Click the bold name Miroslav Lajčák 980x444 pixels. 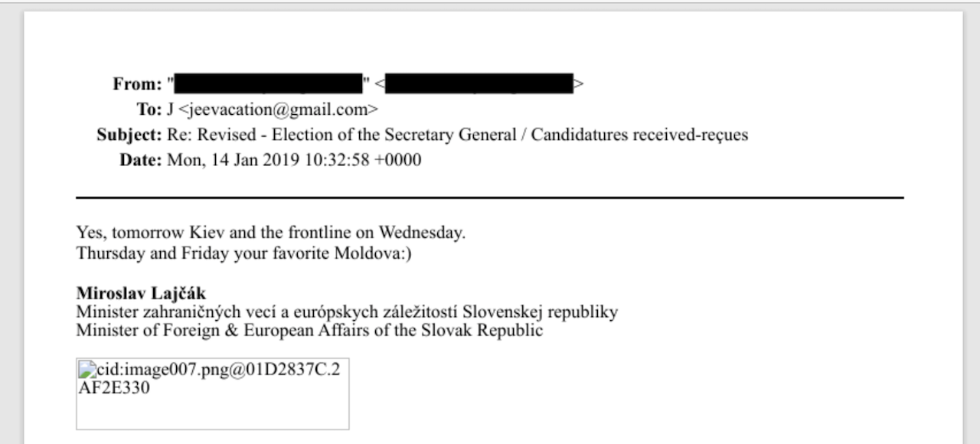[x=141, y=293]
